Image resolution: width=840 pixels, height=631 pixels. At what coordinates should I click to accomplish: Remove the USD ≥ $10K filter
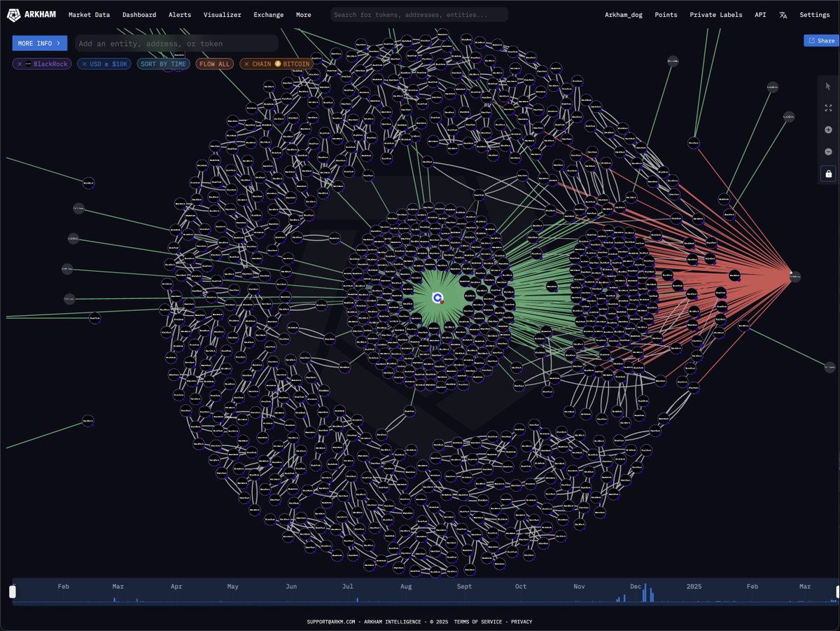pyautogui.click(x=85, y=64)
